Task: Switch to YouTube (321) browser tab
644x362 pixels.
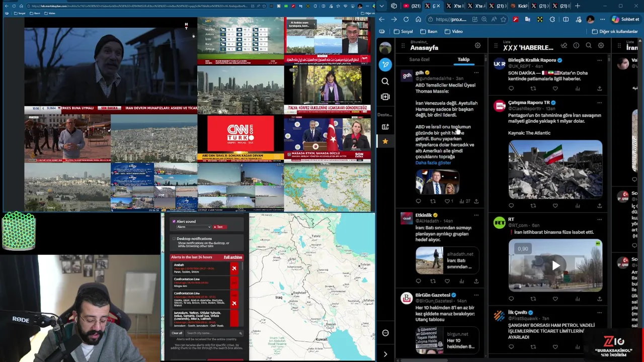Action: click(x=413, y=6)
